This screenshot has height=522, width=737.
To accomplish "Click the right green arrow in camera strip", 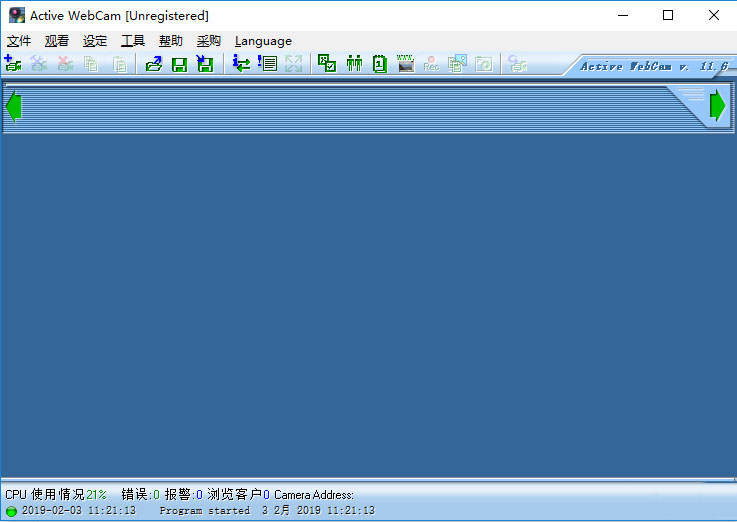I will tap(718, 106).
